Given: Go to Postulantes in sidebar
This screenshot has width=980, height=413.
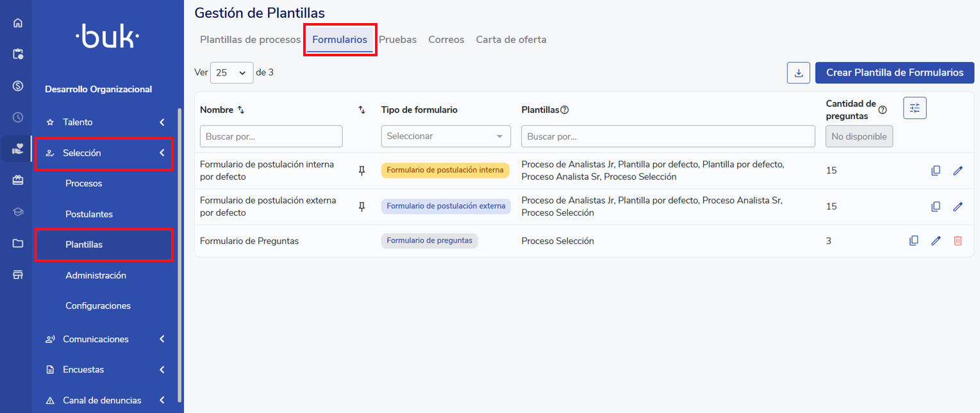Looking at the screenshot, I should (89, 214).
